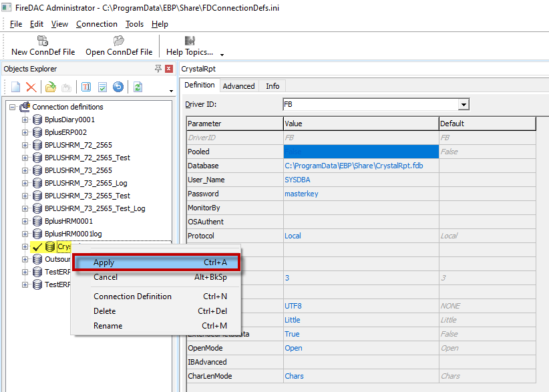Expand the BplusDiary0001 tree node
The image size is (549, 392).
coord(25,120)
